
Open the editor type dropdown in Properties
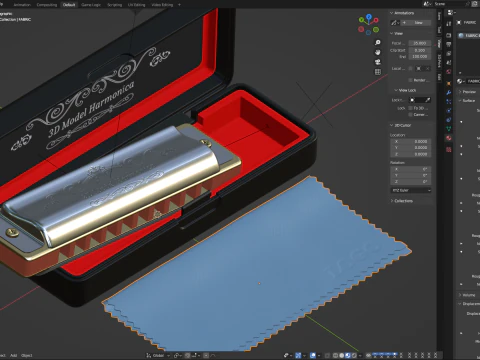click(451, 12)
